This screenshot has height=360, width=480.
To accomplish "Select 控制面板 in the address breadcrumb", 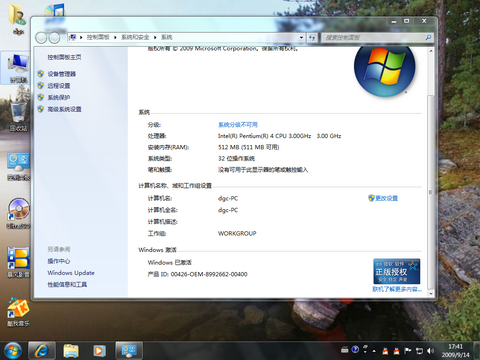I will point(98,37).
